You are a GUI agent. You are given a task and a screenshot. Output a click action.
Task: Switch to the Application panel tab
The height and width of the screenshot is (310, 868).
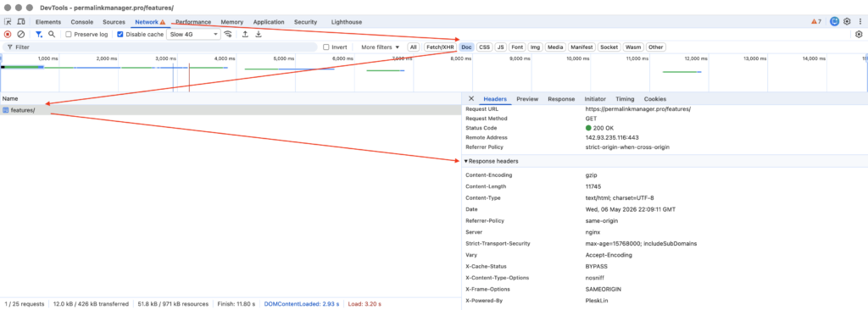coord(269,22)
